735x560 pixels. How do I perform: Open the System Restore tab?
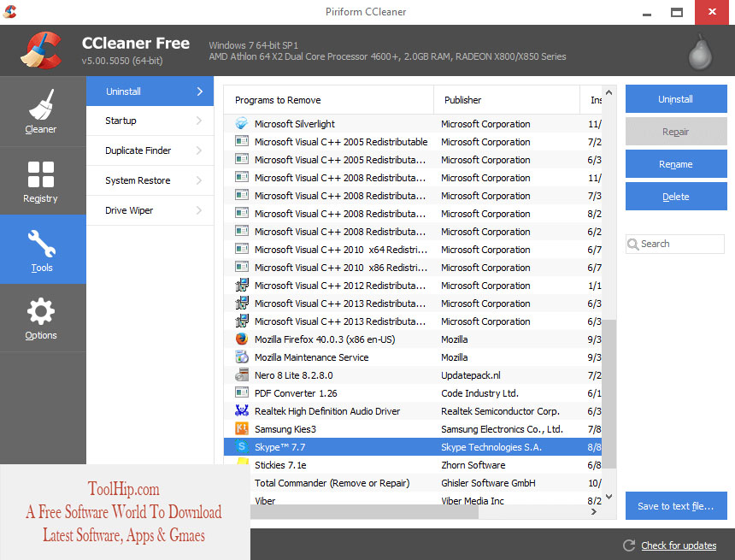[150, 180]
